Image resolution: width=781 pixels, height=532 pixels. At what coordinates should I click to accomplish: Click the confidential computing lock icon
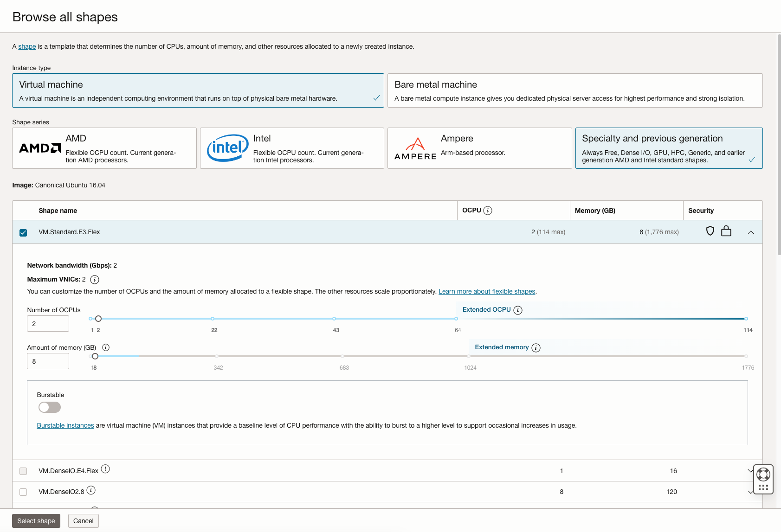[x=726, y=231]
